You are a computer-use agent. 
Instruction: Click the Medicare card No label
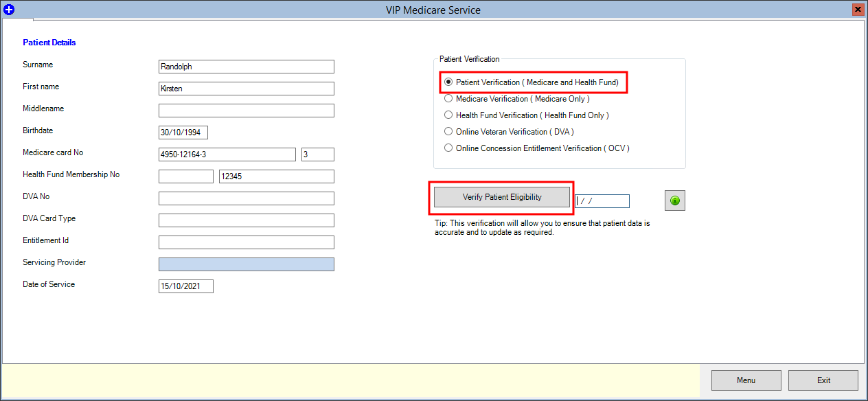point(53,152)
